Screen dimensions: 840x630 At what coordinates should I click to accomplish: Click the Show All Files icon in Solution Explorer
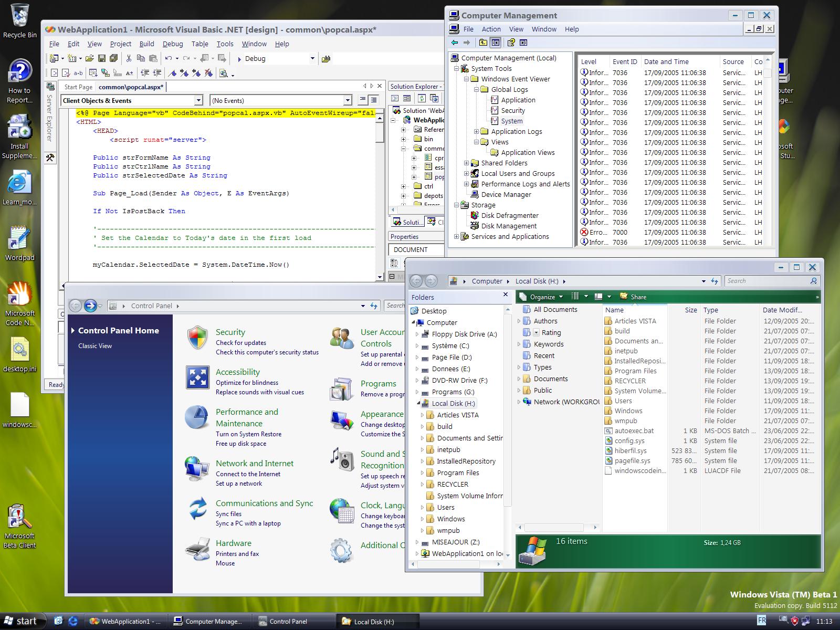(x=434, y=98)
